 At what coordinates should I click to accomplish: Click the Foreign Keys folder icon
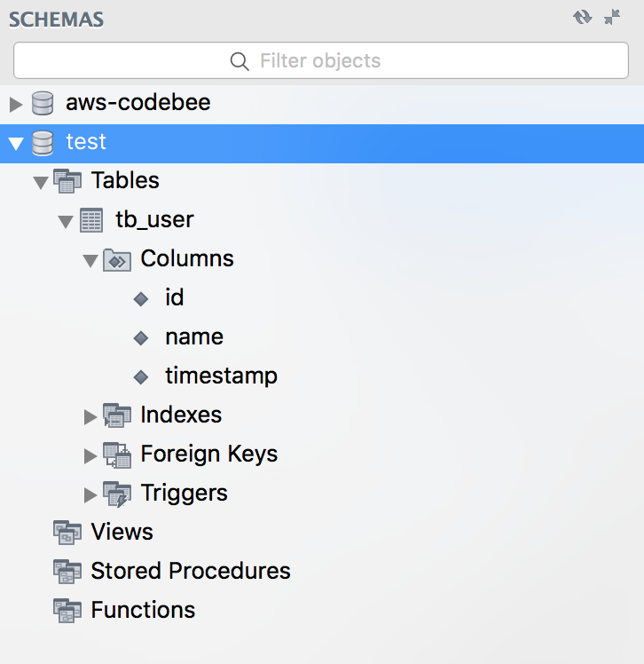117,455
